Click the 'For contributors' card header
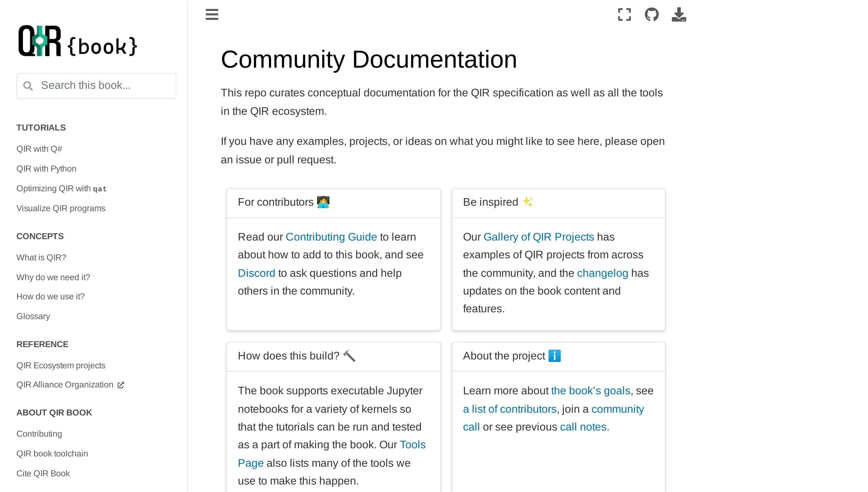 [334, 203]
